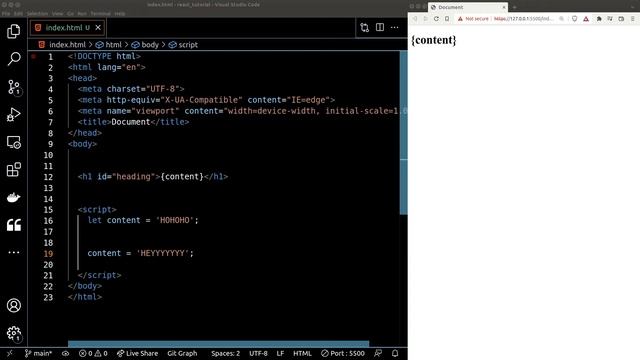Open the Selection menu
The image size is (640, 360).
coord(37,13)
